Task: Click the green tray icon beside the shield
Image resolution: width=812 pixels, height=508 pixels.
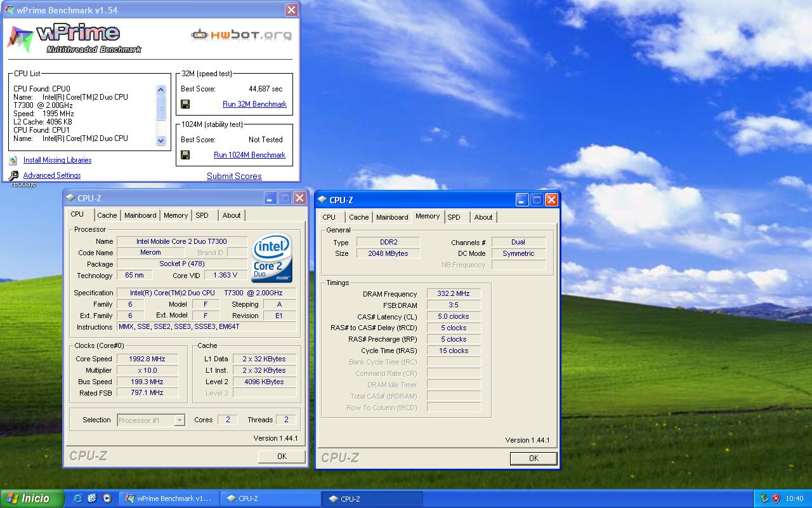Action: 764,498
